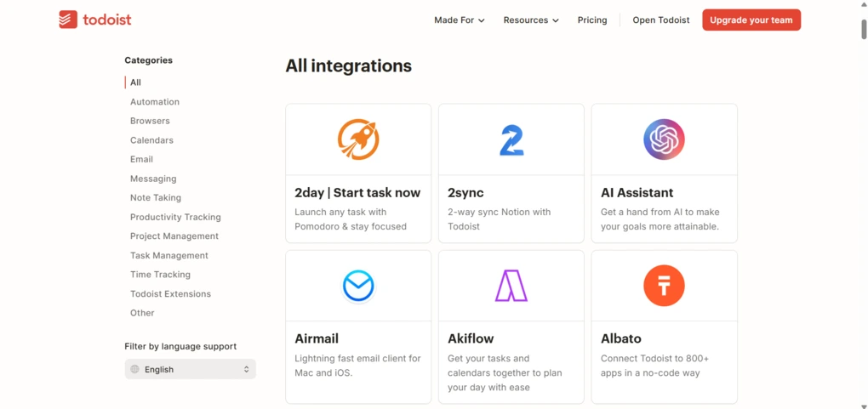Screen dimensions: 868x409
Task: Click 'Launch any task with Pomodoro' description
Action: [x=351, y=219]
